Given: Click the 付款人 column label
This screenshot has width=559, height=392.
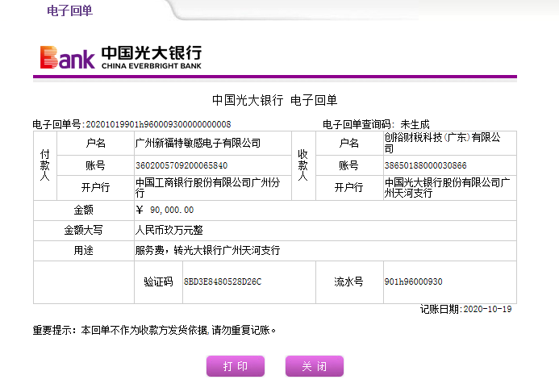Looking at the screenshot, I should point(45,165).
